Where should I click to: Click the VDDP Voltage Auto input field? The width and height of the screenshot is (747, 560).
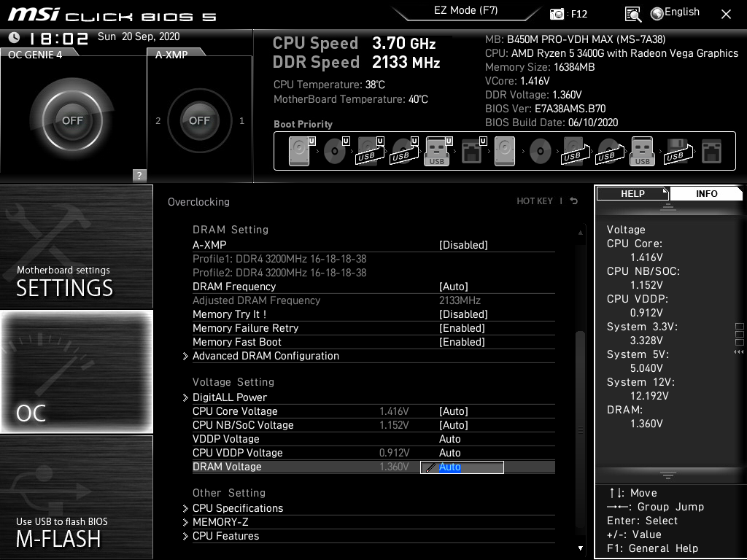pyautogui.click(x=449, y=438)
